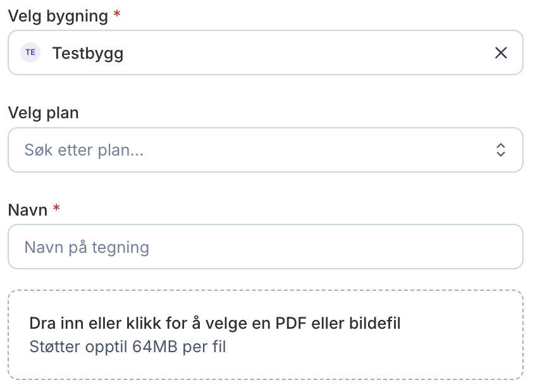
Task: Expand the plan list using up-down chevron
Action: pos(501,150)
